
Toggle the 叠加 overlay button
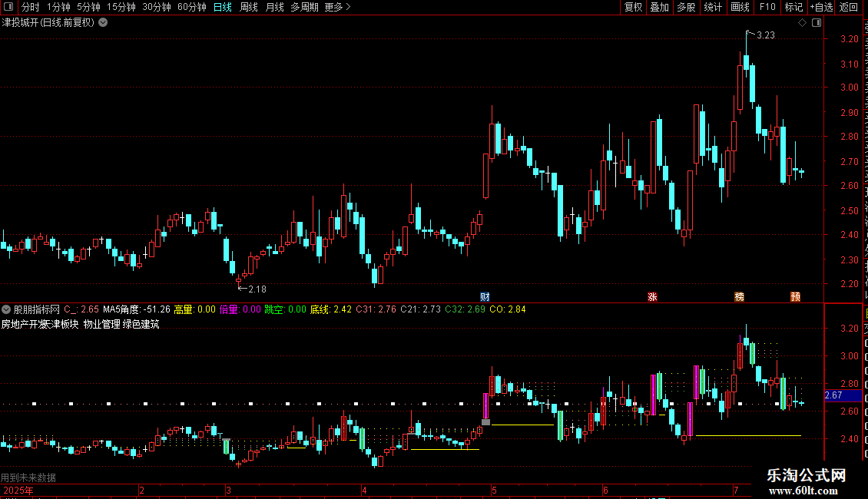point(659,7)
